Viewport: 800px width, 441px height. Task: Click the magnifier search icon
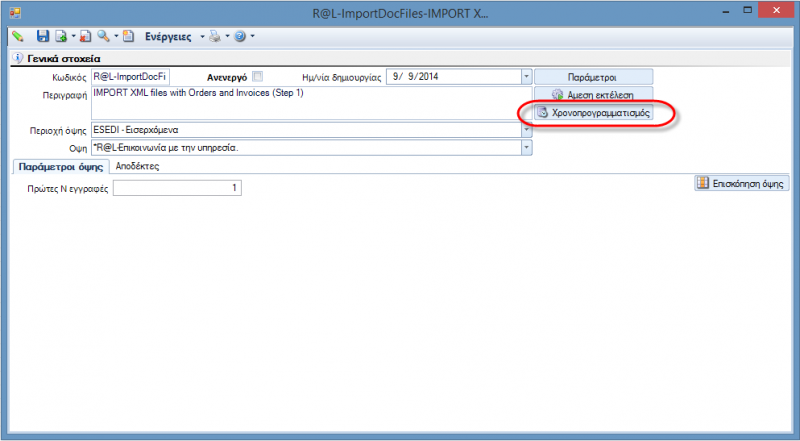click(x=104, y=36)
